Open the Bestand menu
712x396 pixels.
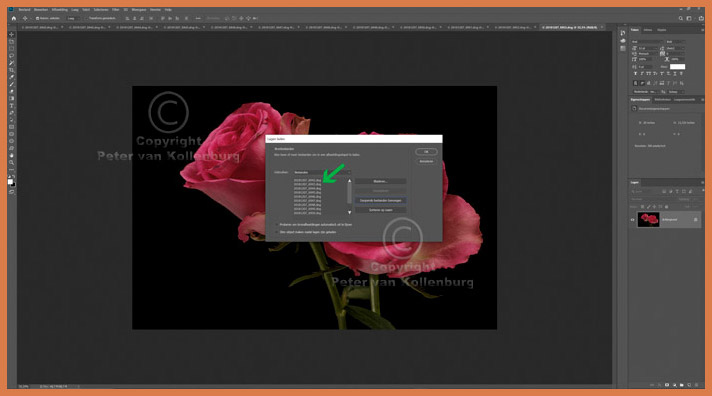[x=25, y=10]
